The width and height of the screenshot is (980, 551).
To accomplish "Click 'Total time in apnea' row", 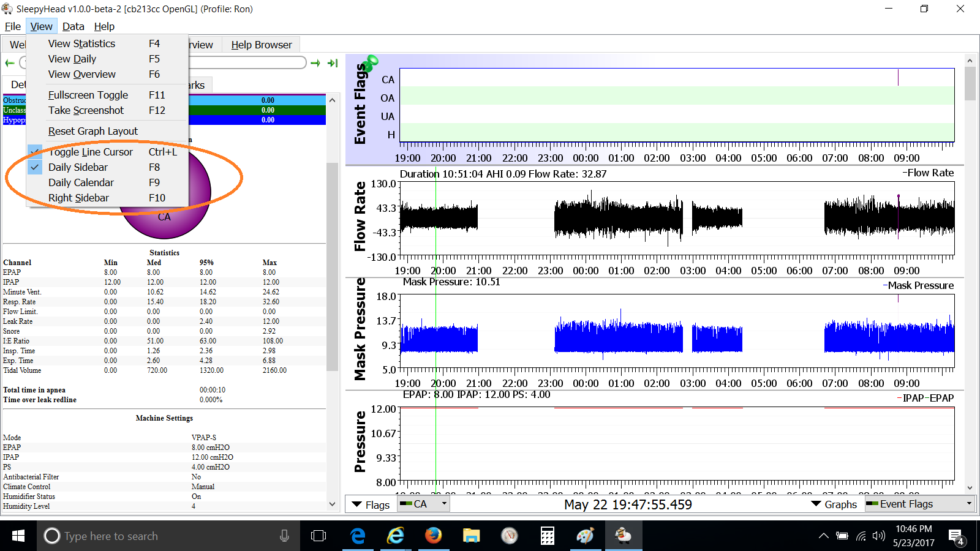I will tap(164, 390).
